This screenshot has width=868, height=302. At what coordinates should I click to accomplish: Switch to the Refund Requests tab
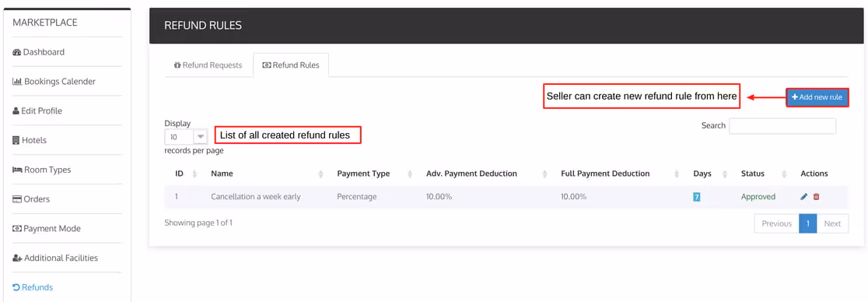(x=208, y=65)
